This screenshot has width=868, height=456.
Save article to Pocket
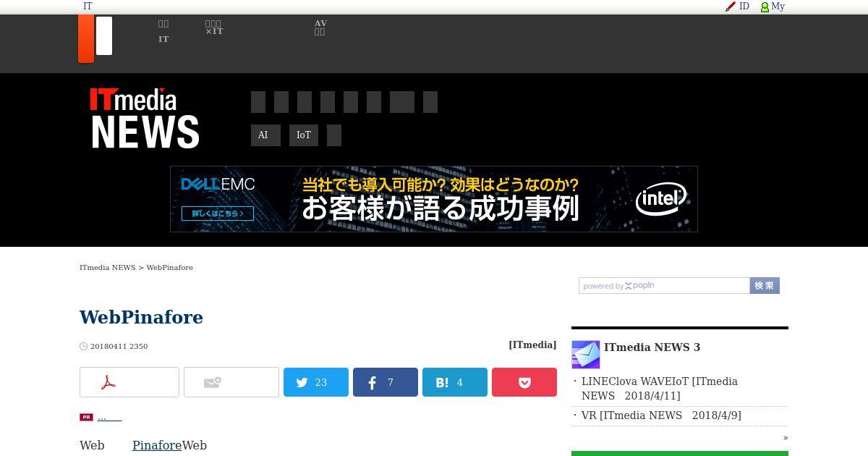(x=524, y=382)
